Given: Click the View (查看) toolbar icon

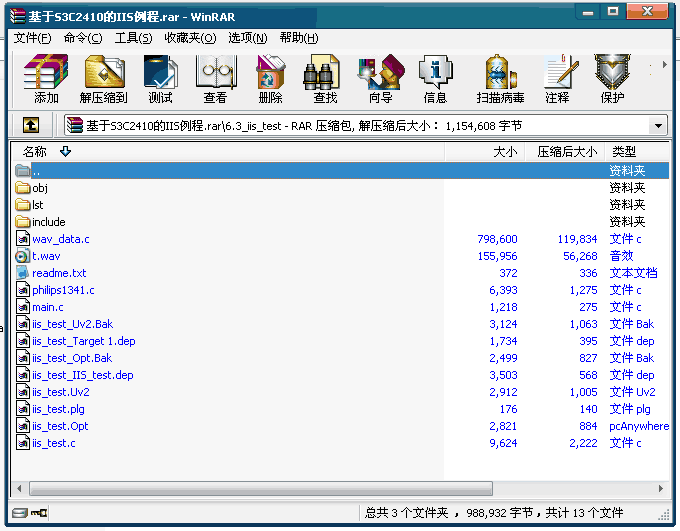Looking at the screenshot, I should tap(216, 72).
